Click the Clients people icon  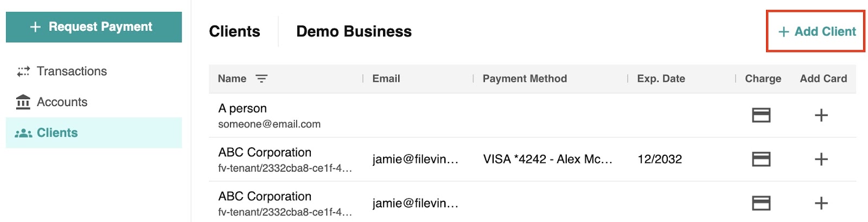pos(23,133)
